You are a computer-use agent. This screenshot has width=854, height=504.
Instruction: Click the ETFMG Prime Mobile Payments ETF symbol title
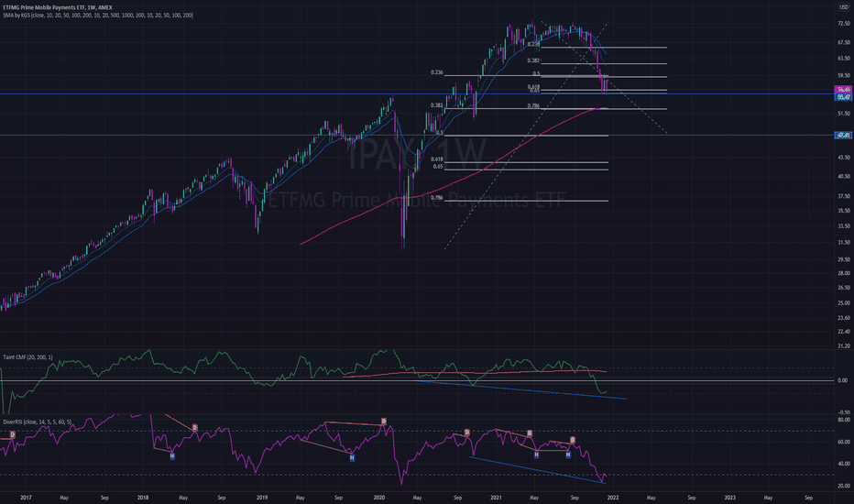pyautogui.click(x=57, y=7)
